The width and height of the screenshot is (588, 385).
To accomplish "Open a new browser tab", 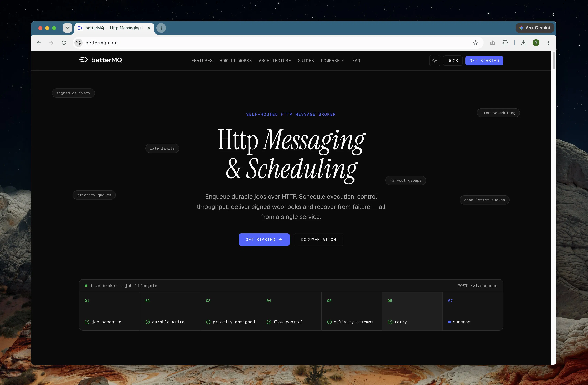I will click(161, 28).
